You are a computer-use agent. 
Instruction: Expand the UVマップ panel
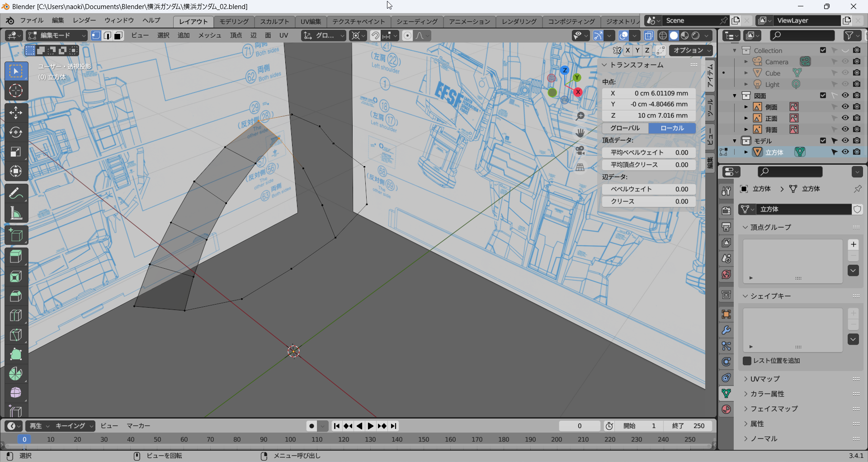click(x=765, y=379)
